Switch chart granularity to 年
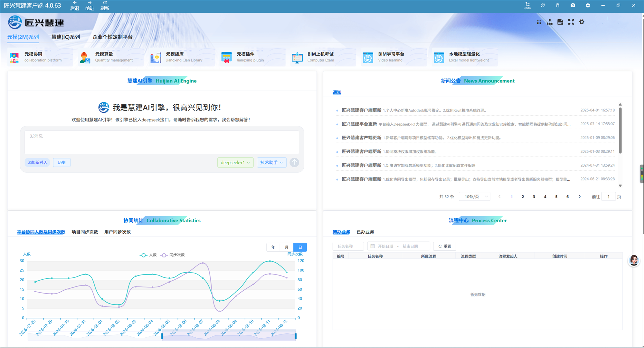Viewport: 644px width, 348px height. coord(273,247)
